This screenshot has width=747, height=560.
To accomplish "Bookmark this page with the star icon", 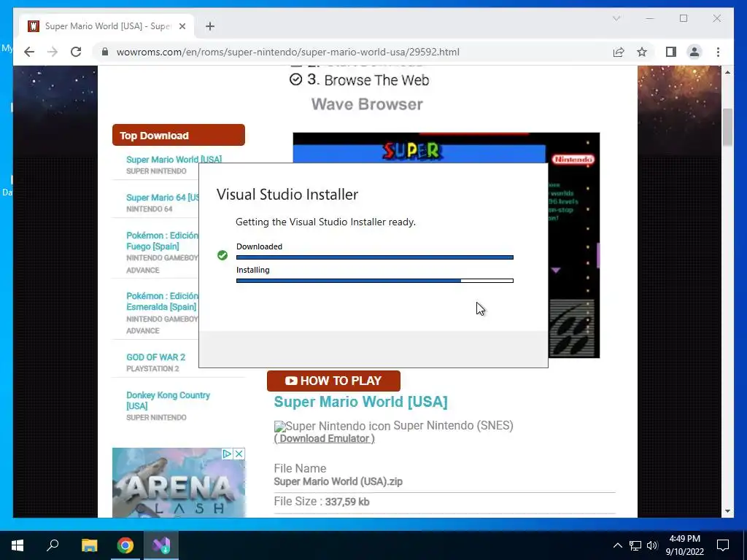I will [x=642, y=52].
